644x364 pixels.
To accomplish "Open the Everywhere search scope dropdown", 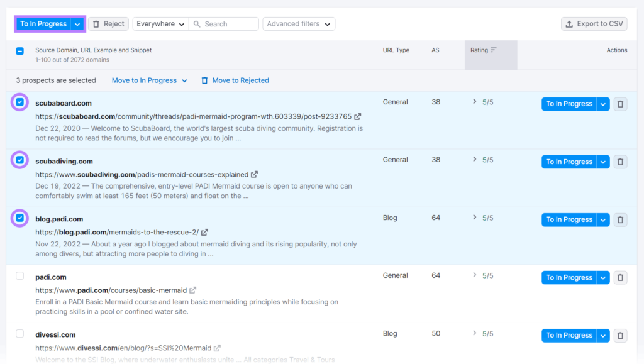I will click(160, 24).
